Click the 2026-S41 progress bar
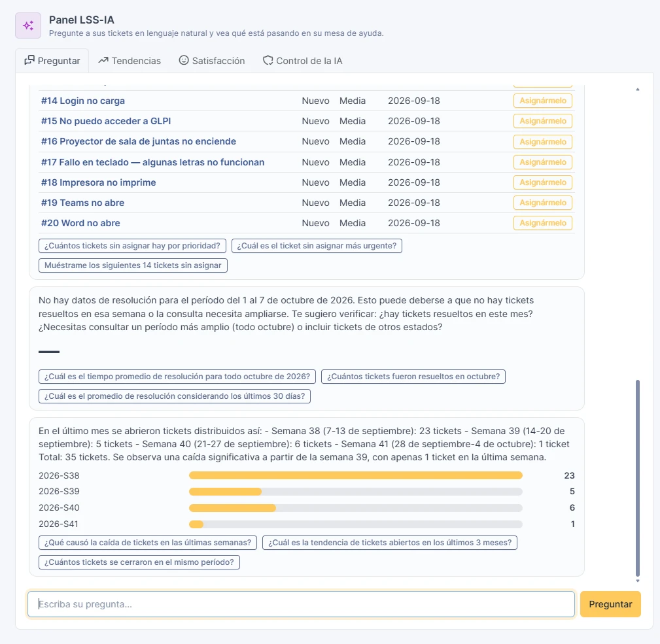This screenshot has width=660, height=644. [x=356, y=524]
